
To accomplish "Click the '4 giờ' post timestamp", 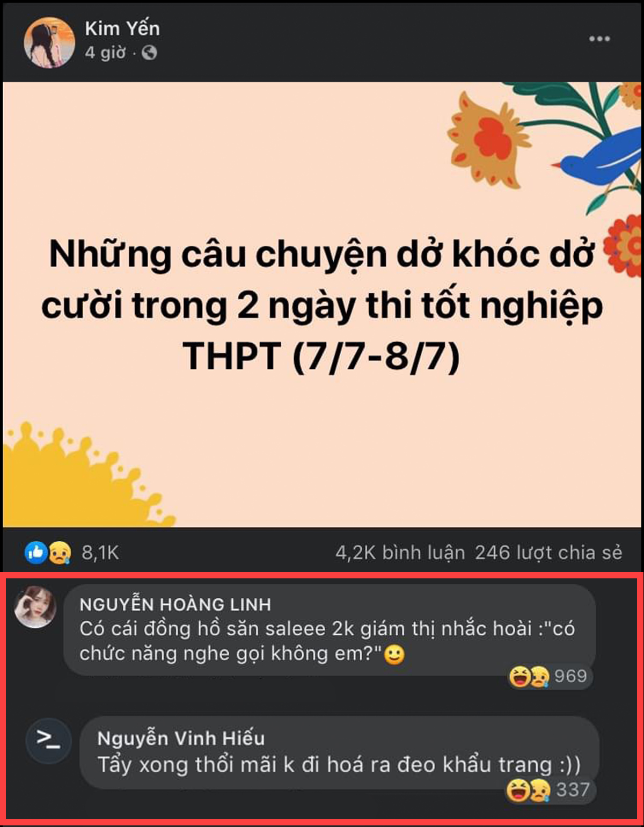I will (105, 53).
